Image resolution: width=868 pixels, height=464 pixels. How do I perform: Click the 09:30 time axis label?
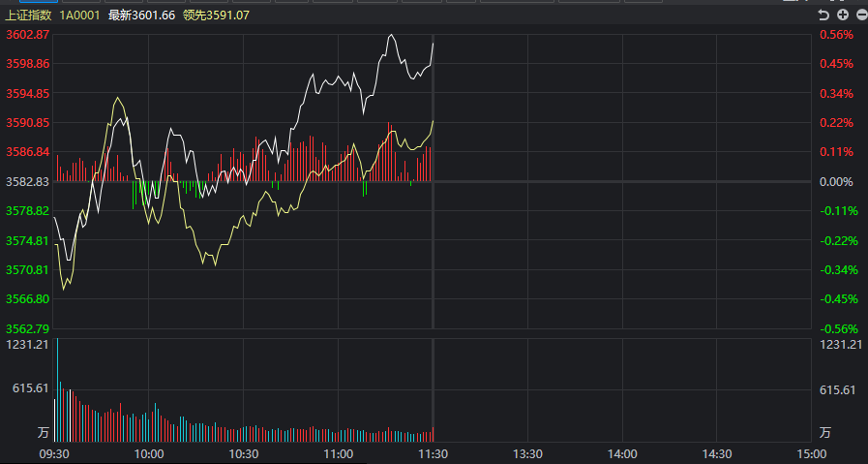53,453
